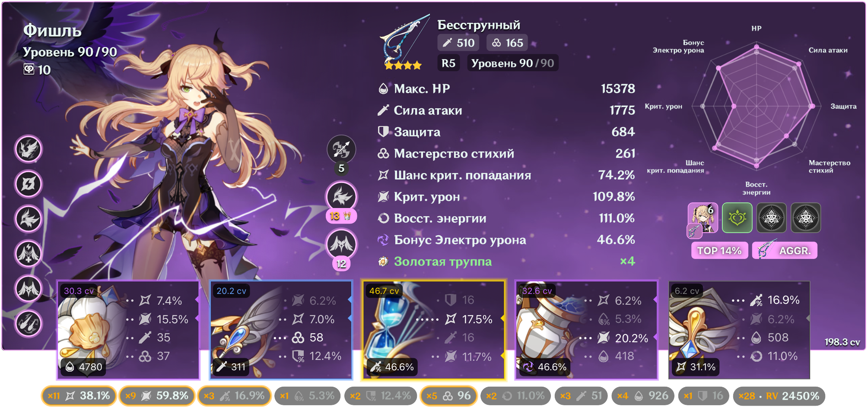Select the green heart team member icon
868x410 pixels.
coord(737,218)
